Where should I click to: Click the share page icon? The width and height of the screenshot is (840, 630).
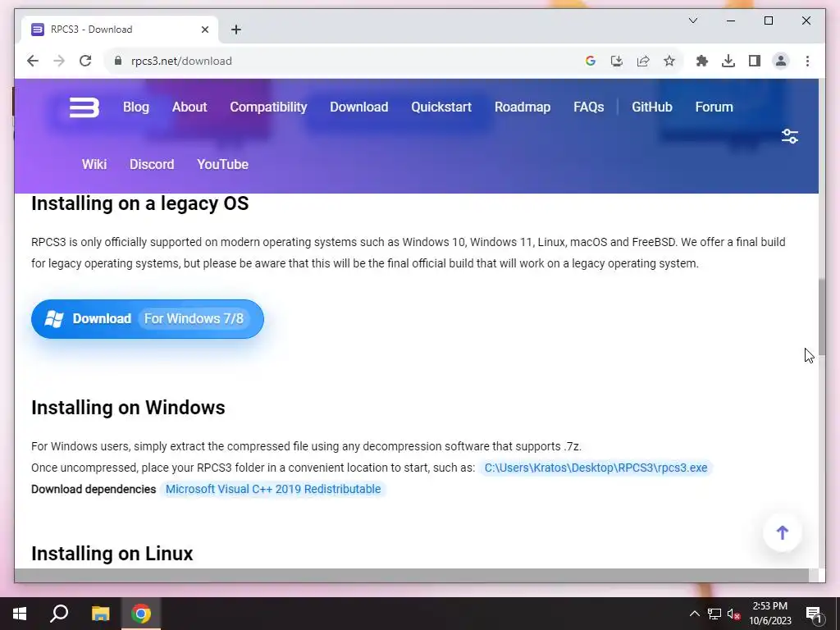[643, 61]
